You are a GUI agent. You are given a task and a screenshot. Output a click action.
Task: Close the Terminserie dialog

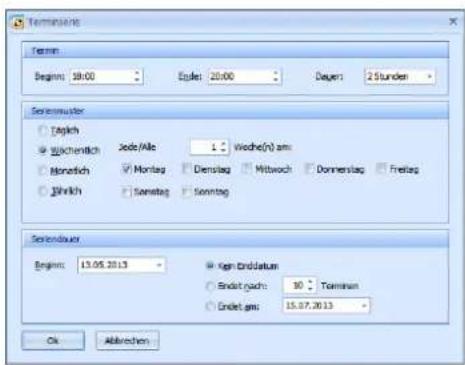pyautogui.click(x=453, y=21)
